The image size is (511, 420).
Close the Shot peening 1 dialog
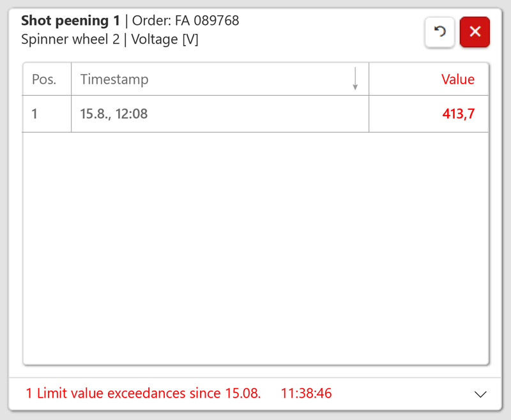(x=475, y=32)
